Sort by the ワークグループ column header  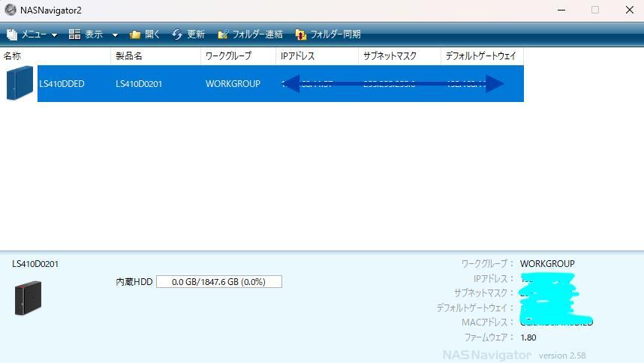(x=238, y=56)
